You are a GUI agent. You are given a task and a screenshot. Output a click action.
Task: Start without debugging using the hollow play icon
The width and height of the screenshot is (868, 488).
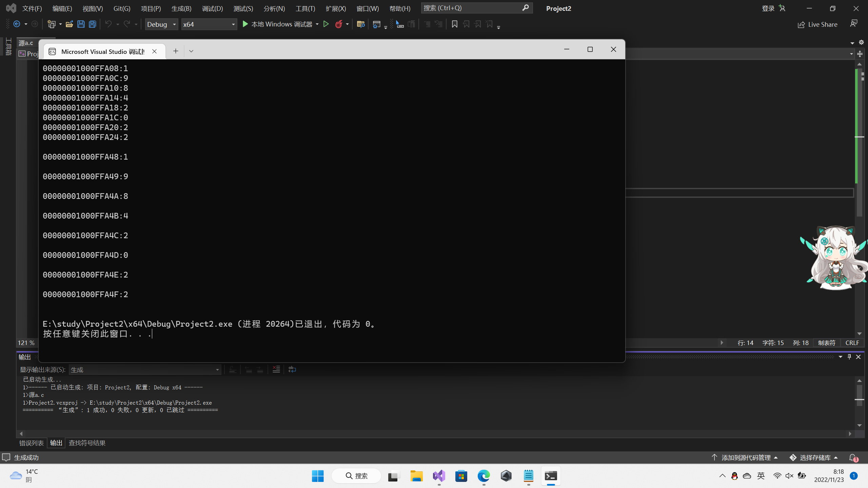click(x=326, y=24)
